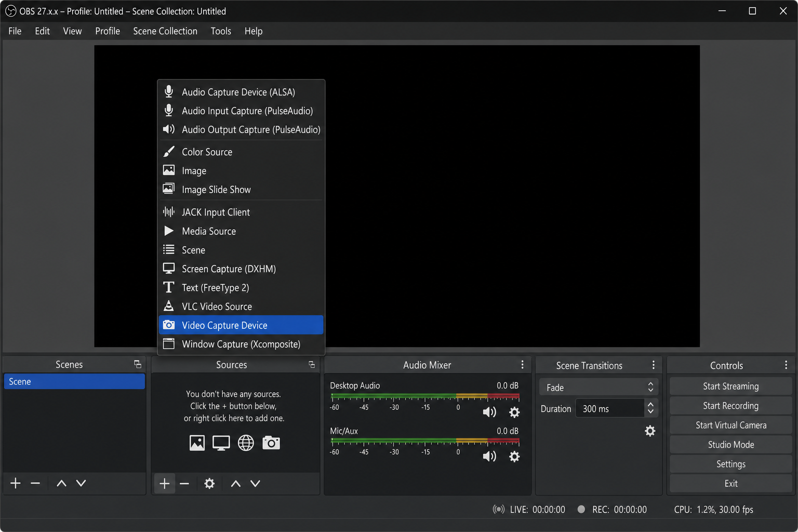Open transition properties gear icon
798x532 pixels.
tap(650, 431)
